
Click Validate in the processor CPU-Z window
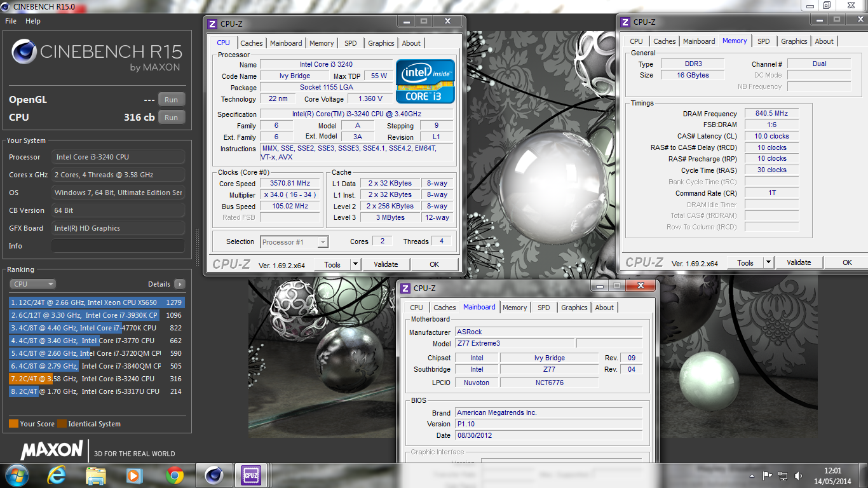[386, 264]
